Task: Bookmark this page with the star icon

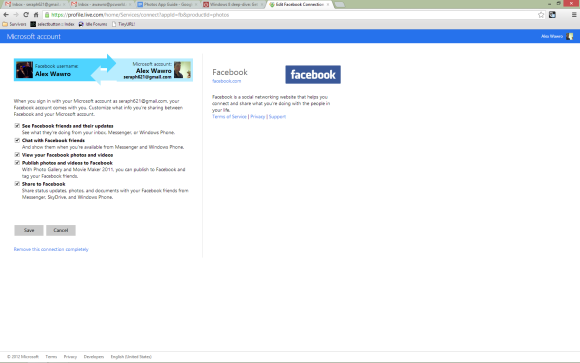Action: click(x=541, y=15)
